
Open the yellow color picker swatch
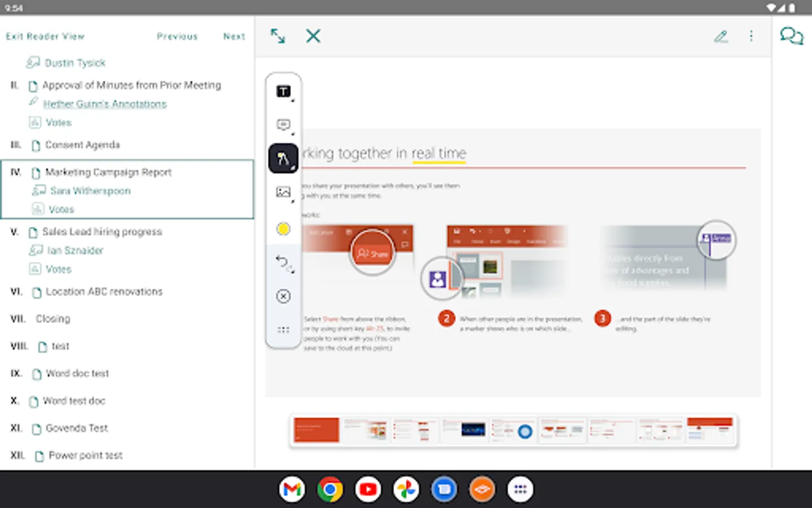(x=283, y=229)
